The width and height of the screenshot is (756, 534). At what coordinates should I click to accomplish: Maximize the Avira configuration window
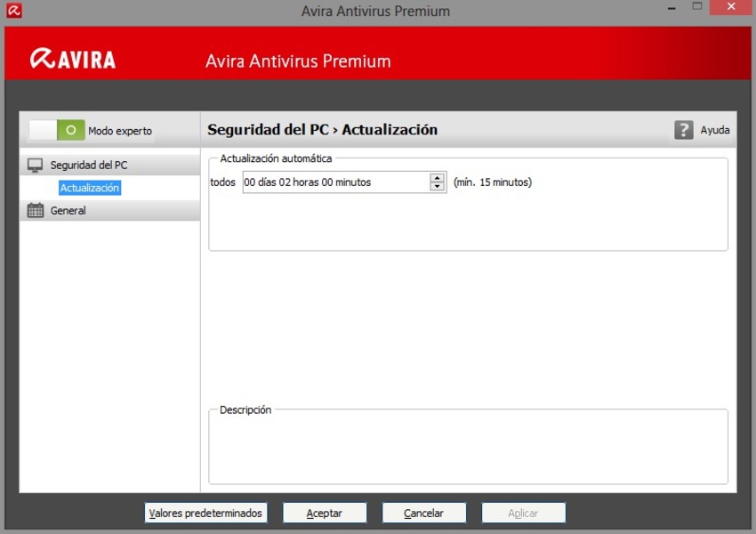click(x=697, y=7)
